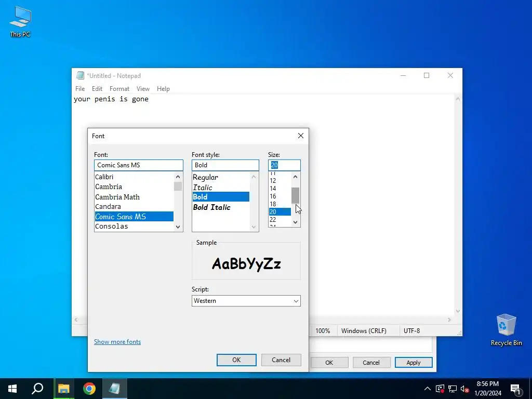Click the Font name input field
Screen dimensions: 532x399
pos(138,165)
